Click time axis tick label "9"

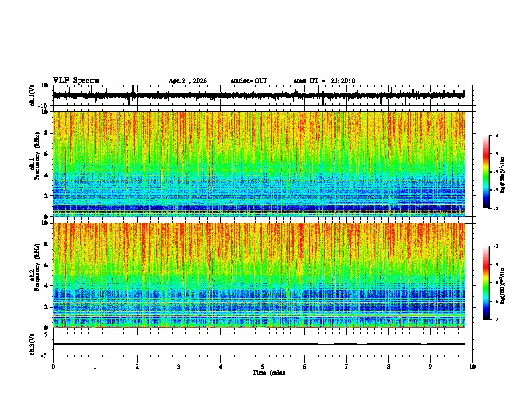pyautogui.click(x=430, y=367)
